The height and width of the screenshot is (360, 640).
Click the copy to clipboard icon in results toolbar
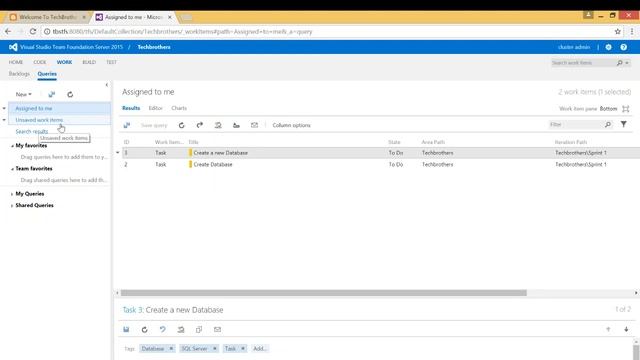coord(236,125)
